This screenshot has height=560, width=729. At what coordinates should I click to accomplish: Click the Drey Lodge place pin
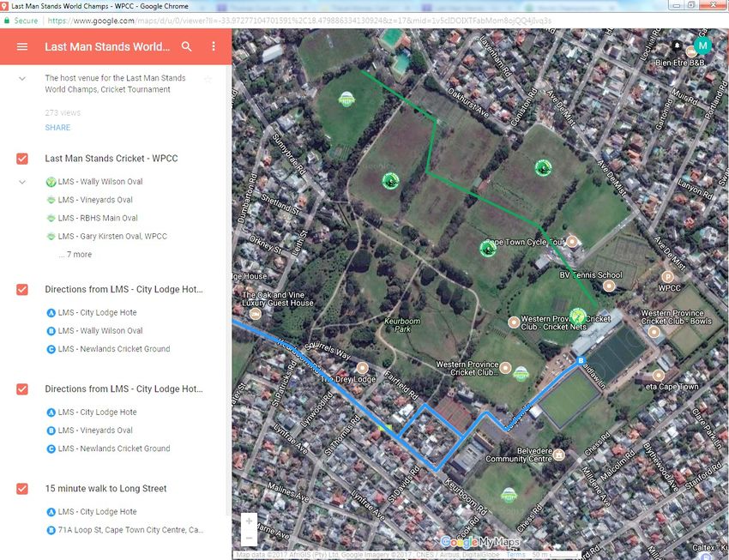[362, 369]
